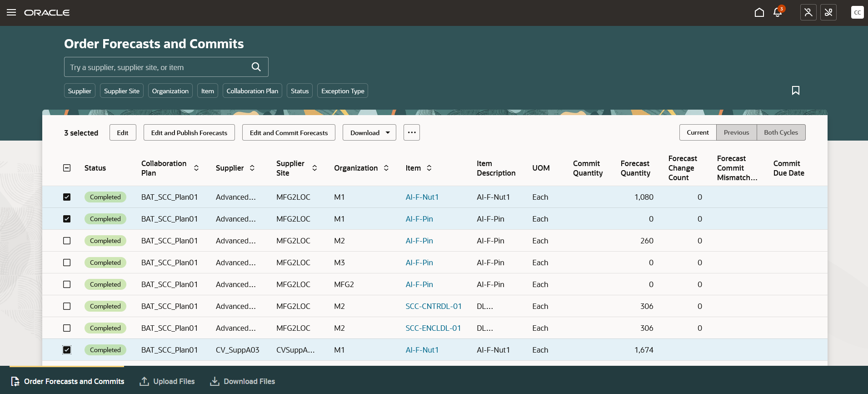Check the M3 AI-F-Pin row checkbox

[x=67, y=263]
